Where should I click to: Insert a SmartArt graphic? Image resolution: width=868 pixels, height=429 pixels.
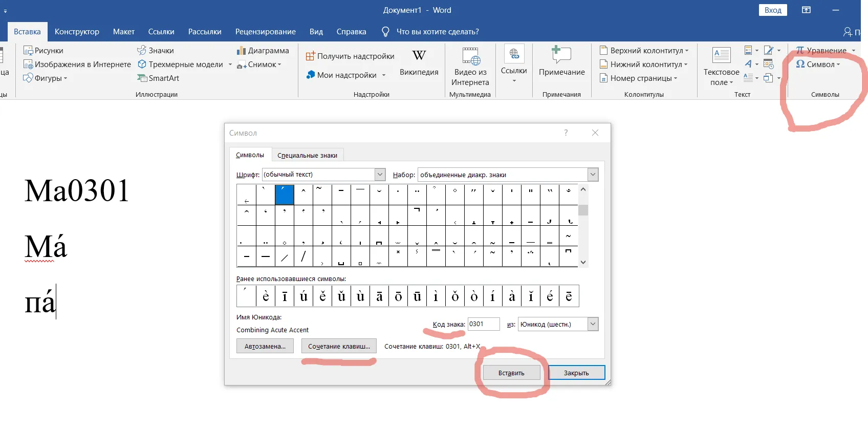158,78
